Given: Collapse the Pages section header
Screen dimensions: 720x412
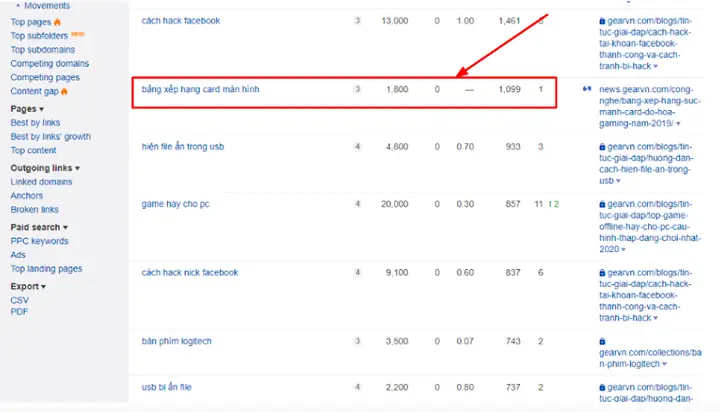Looking at the screenshot, I should 27,109.
